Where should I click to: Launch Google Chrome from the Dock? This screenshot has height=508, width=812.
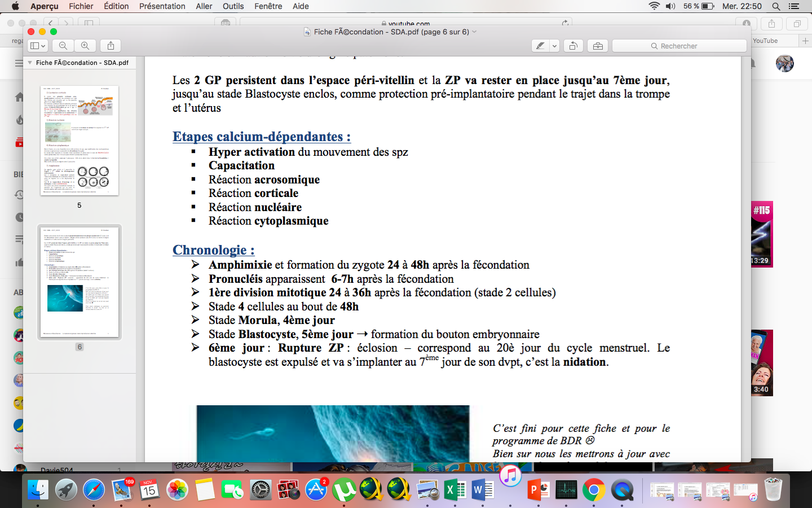click(593, 489)
